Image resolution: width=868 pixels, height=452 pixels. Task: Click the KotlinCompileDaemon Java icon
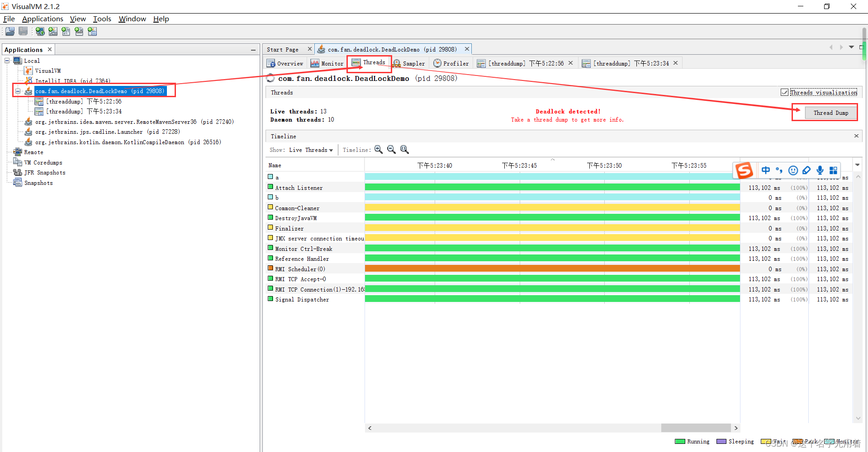(x=28, y=142)
